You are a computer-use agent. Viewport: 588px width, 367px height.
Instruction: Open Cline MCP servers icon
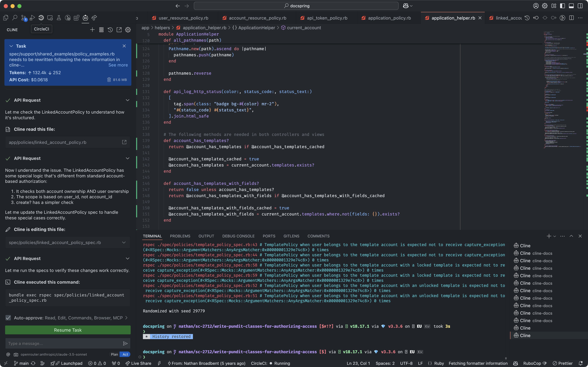101,30
